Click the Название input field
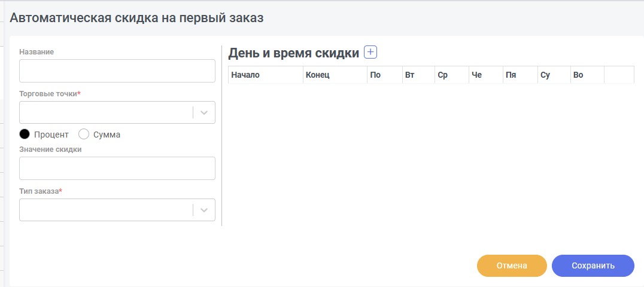This screenshot has height=287, width=644. [x=117, y=71]
